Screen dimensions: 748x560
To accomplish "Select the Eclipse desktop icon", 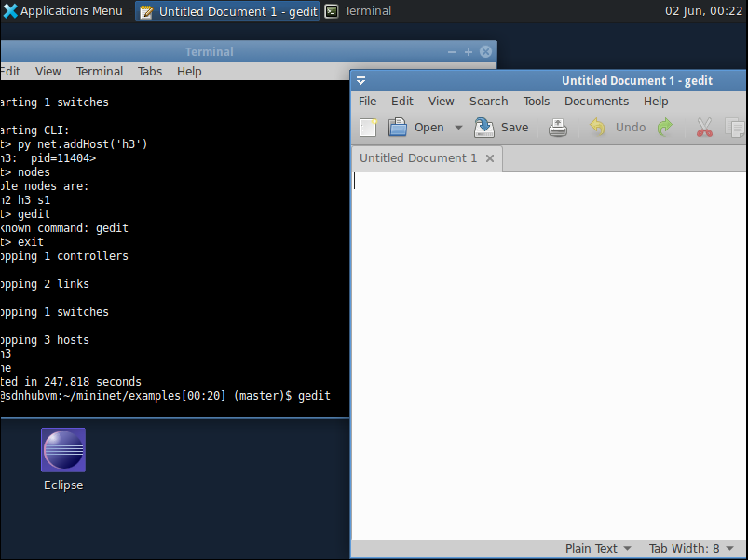I will [x=63, y=459].
